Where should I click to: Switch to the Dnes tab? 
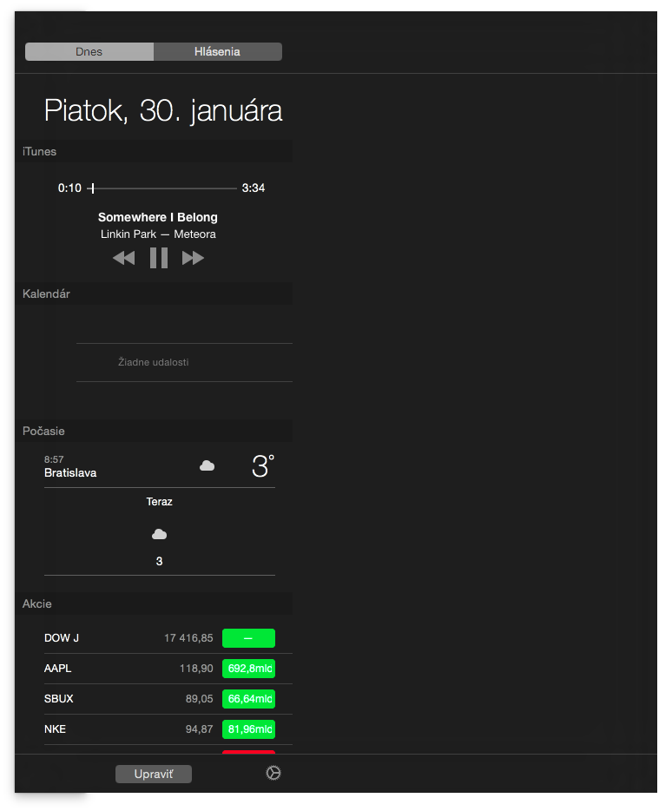point(89,52)
